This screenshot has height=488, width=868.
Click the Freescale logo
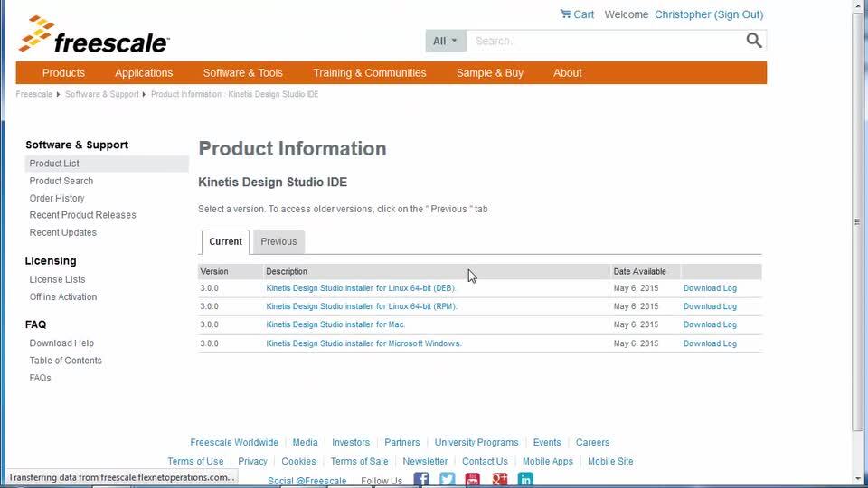coord(94,34)
